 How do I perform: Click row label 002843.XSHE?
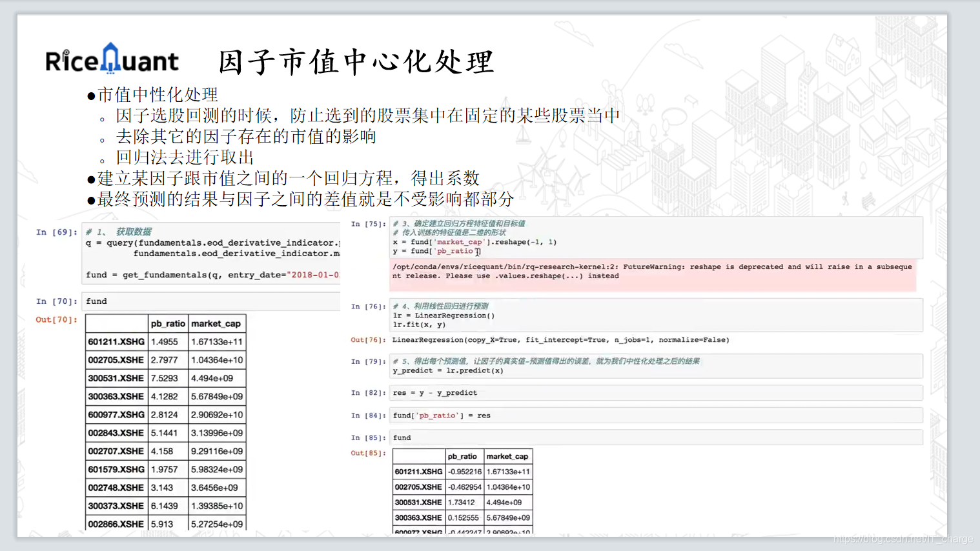tap(116, 433)
